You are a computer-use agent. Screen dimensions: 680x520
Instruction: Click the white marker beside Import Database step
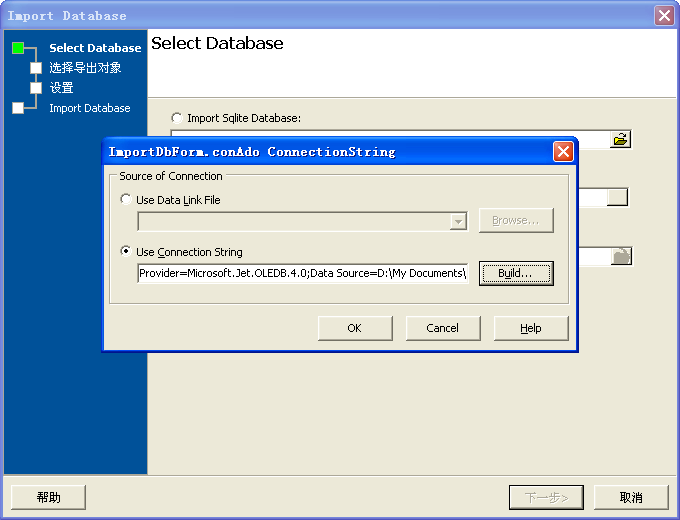(x=18, y=108)
